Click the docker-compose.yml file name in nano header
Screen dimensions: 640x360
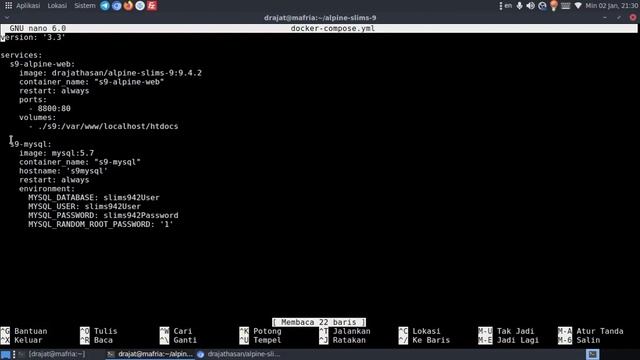tap(333, 29)
